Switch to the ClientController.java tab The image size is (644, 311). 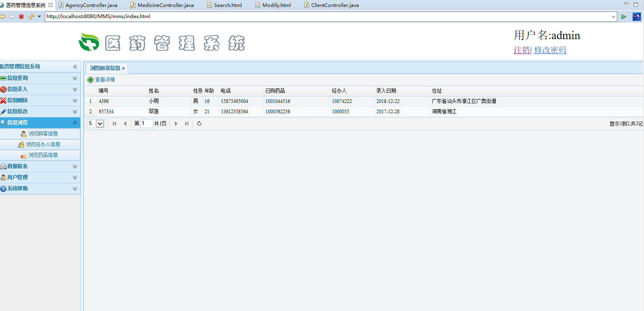[x=331, y=5]
